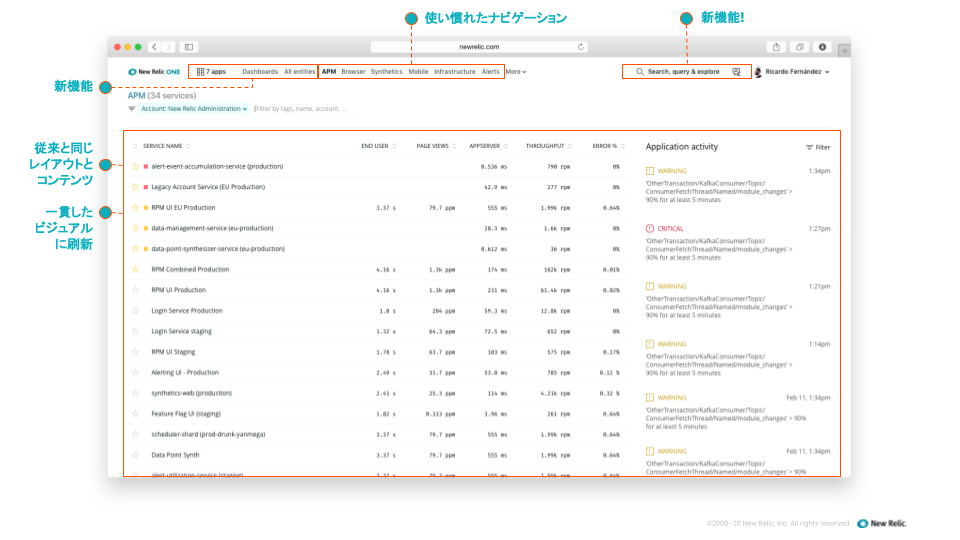Click the CRITICAL alert icon at 1:27pm
Image resolution: width=960 pixels, height=540 pixels.
(x=650, y=228)
